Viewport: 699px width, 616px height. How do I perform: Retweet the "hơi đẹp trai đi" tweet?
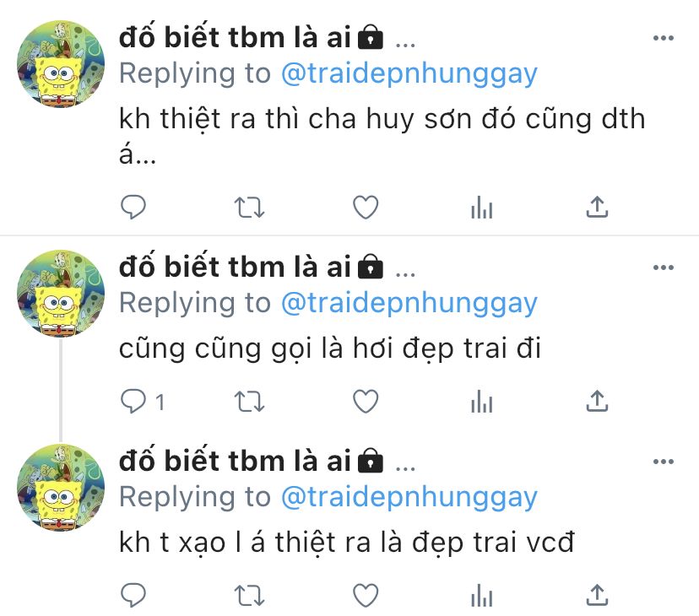pyautogui.click(x=250, y=401)
